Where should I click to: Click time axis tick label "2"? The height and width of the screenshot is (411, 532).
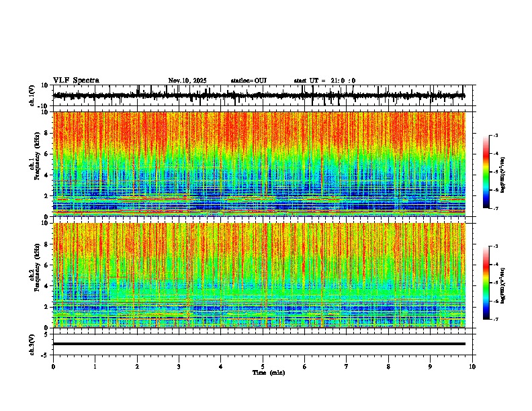(x=137, y=367)
